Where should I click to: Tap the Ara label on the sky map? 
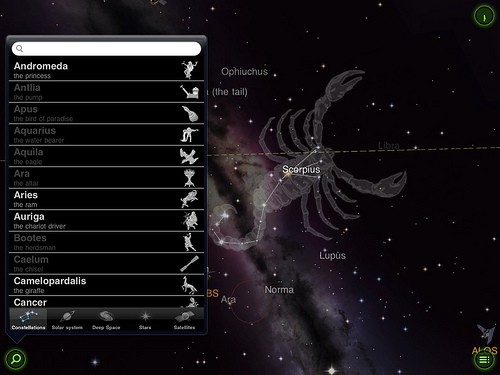click(228, 299)
